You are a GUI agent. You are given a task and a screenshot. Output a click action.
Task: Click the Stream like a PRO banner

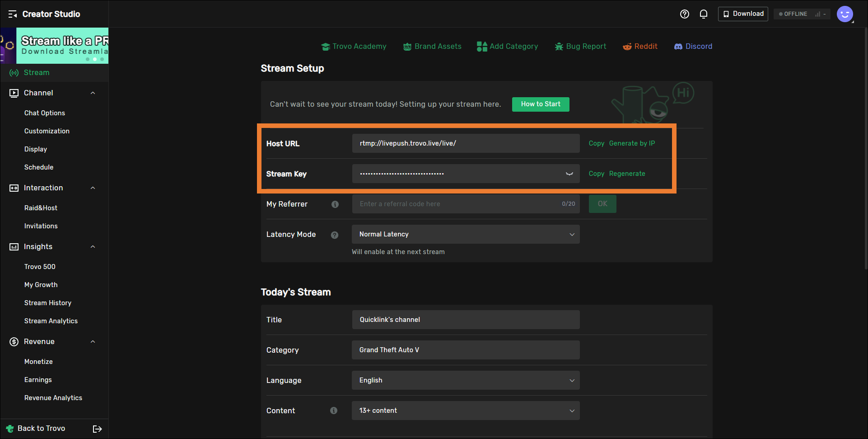54,46
